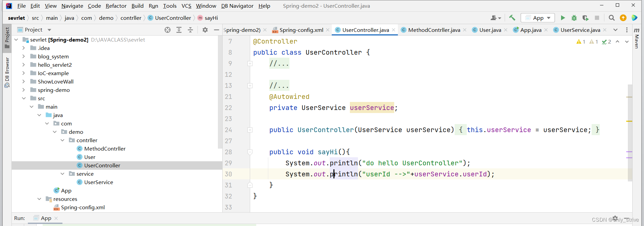This screenshot has width=644, height=226.
Task: Open the code-with-me toolbar icon
Action: [635, 18]
